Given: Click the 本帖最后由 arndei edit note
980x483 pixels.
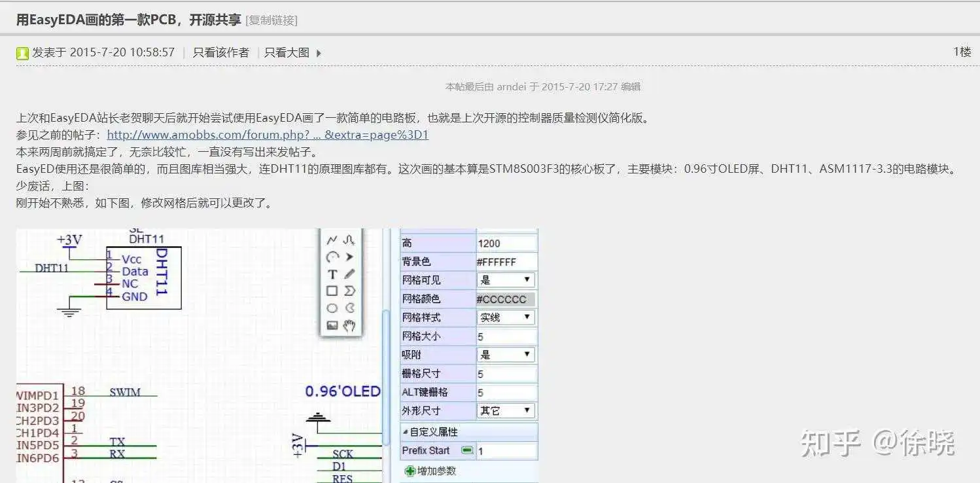Looking at the screenshot, I should pos(543,86).
